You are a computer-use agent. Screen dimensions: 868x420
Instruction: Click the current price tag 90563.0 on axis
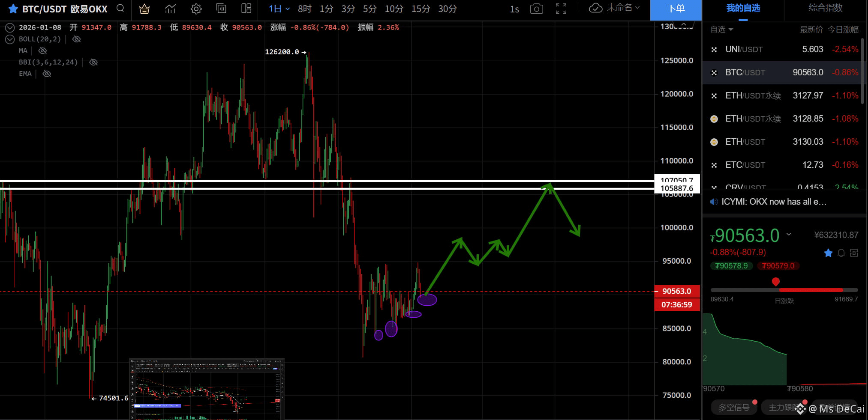[677, 291]
